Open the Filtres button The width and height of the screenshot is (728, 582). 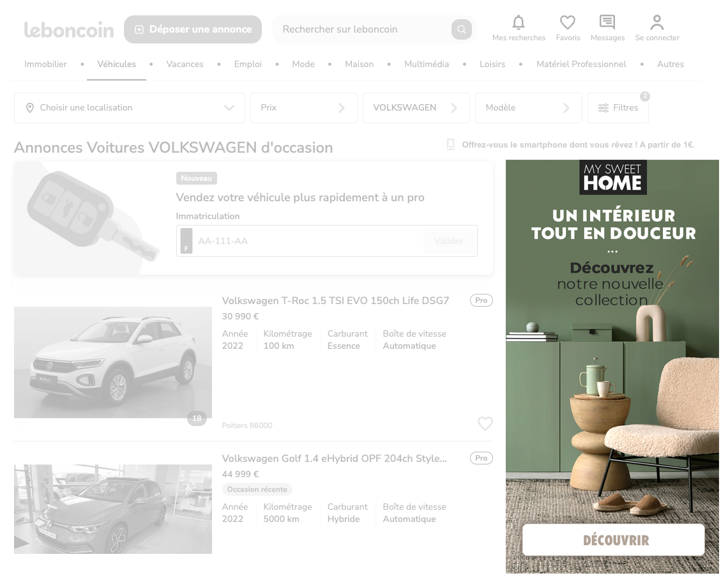(618, 108)
